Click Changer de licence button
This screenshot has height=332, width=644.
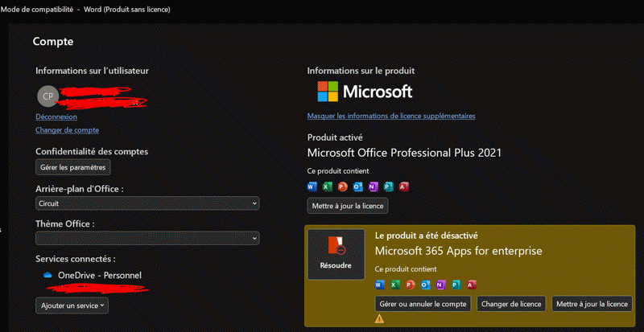tap(511, 304)
